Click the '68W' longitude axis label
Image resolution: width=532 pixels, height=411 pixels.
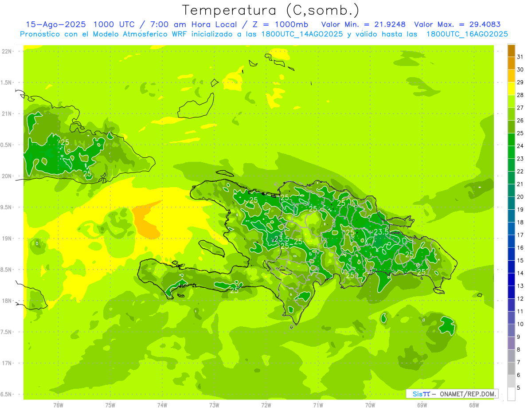(473, 405)
